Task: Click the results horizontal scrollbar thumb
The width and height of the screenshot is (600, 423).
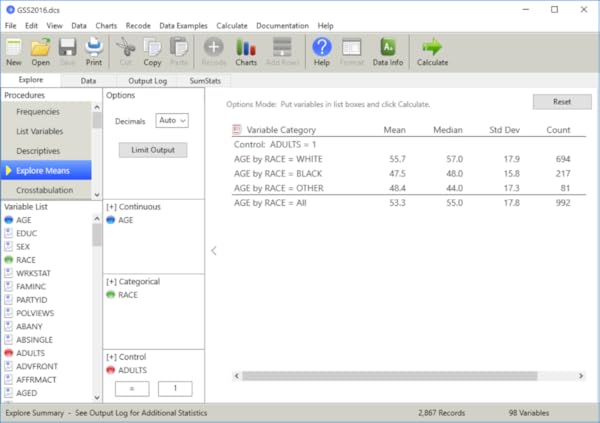Action: (390, 376)
